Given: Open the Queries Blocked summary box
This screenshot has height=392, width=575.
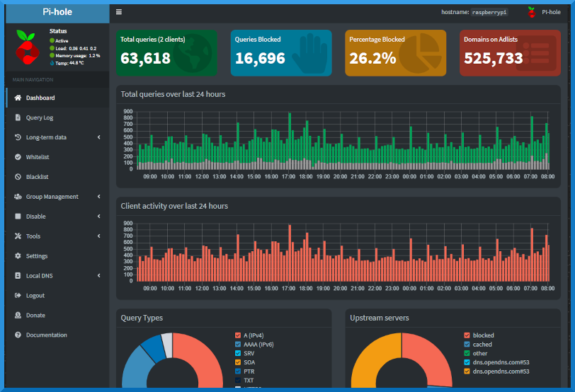Looking at the screenshot, I should tap(281, 53).
